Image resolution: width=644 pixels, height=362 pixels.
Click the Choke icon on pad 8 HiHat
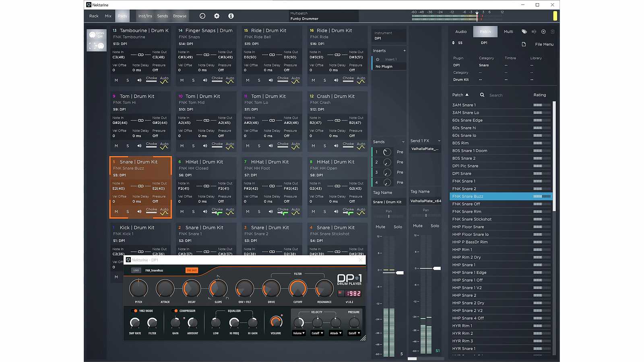[348, 212]
